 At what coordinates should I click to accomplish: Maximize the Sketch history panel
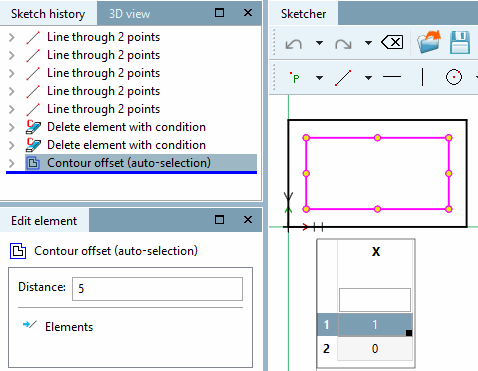(219, 13)
